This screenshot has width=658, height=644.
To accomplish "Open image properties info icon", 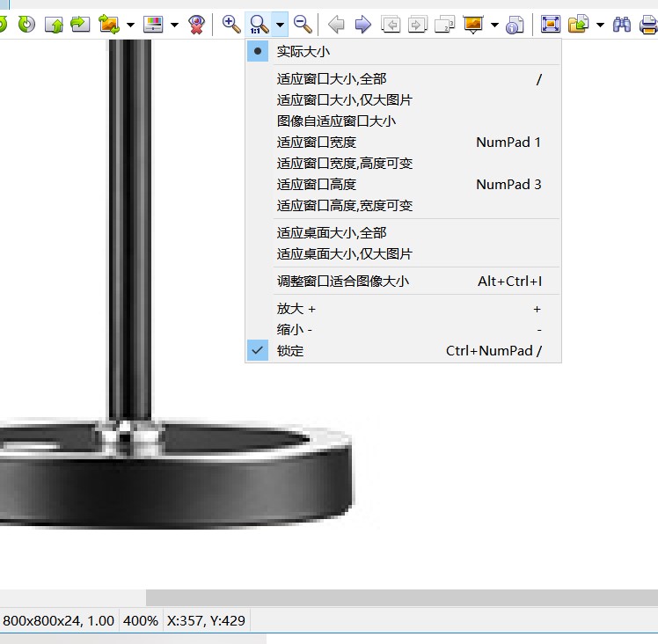I will [x=515, y=25].
